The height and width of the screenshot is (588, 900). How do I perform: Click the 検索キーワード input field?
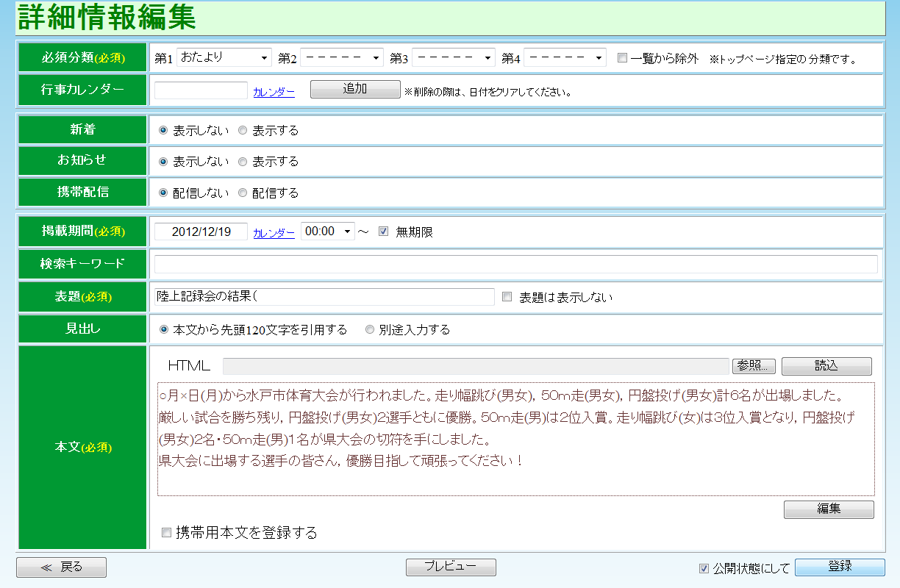515,264
